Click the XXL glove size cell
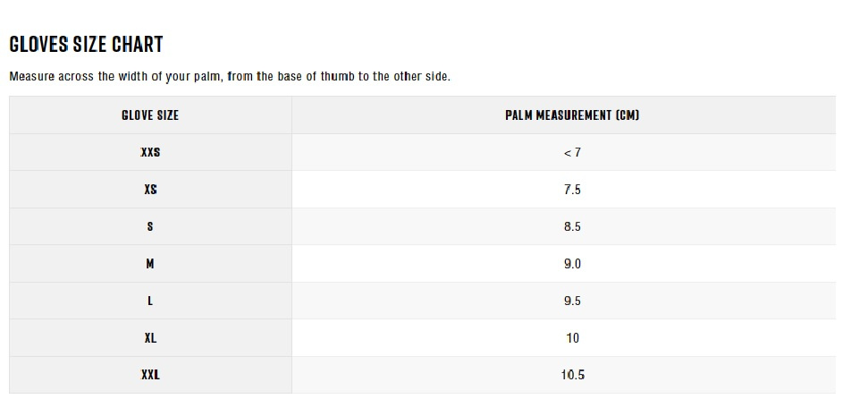The height and width of the screenshot is (416, 868). coord(150,375)
